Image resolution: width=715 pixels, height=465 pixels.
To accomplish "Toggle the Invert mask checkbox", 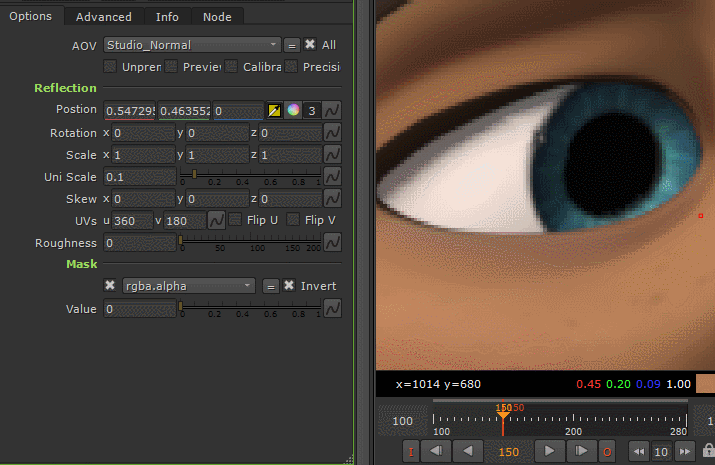I will (289, 285).
